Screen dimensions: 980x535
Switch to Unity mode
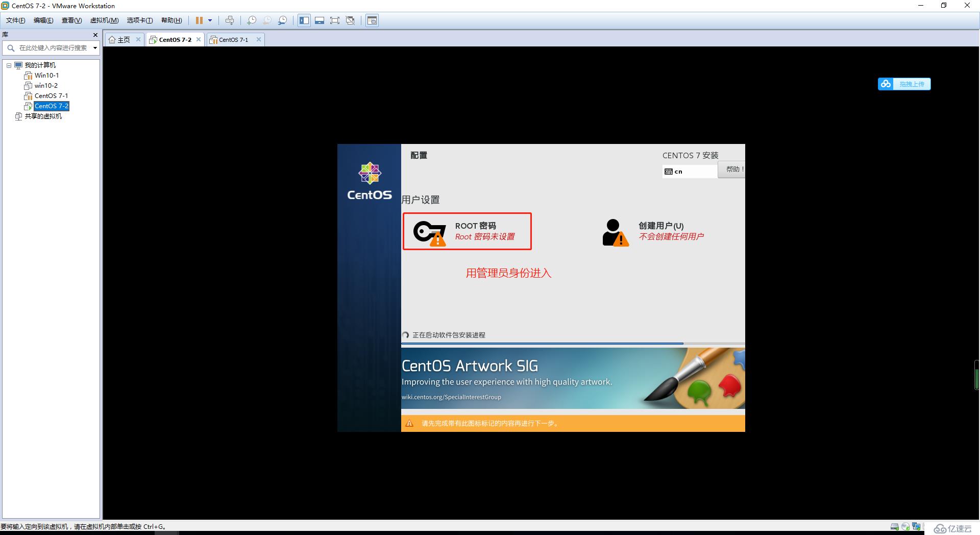[x=350, y=20]
